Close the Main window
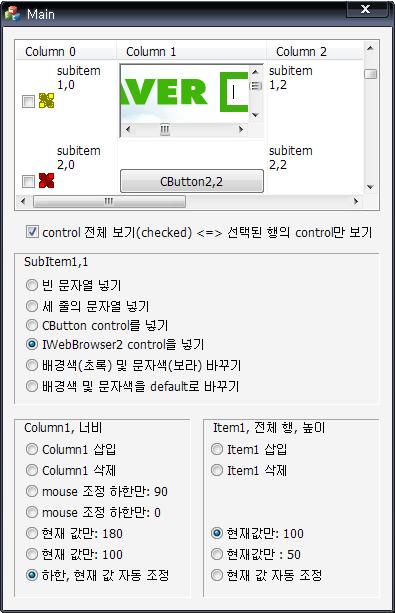This screenshot has height=613, width=395. pyautogui.click(x=365, y=9)
